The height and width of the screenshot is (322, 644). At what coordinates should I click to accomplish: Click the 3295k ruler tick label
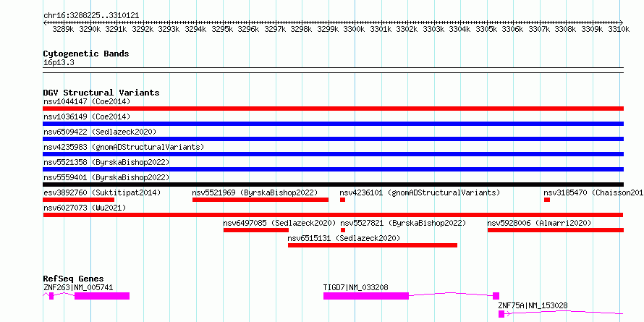[222, 29]
